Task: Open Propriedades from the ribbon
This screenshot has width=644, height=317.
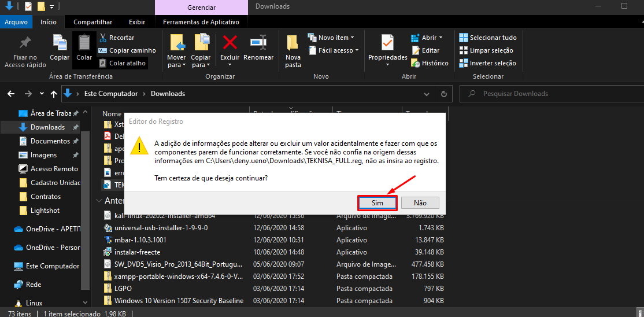Action: pyautogui.click(x=387, y=43)
